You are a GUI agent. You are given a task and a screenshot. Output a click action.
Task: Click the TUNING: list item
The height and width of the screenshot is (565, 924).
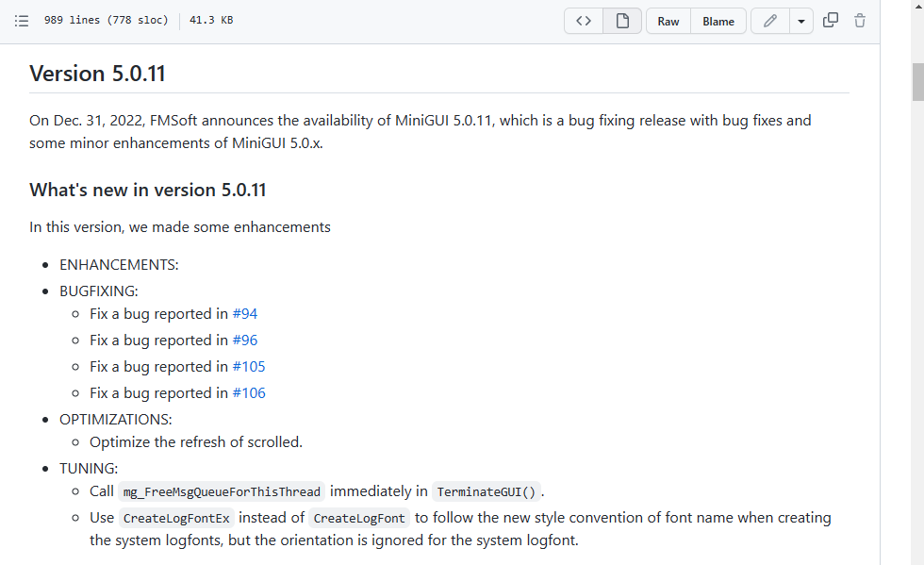[x=89, y=468]
